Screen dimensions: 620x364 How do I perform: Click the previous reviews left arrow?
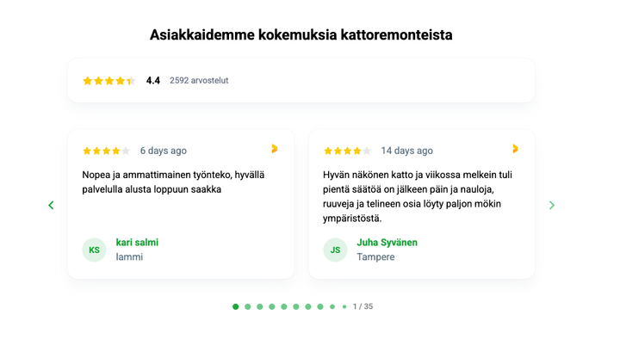click(x=51, y=205)
